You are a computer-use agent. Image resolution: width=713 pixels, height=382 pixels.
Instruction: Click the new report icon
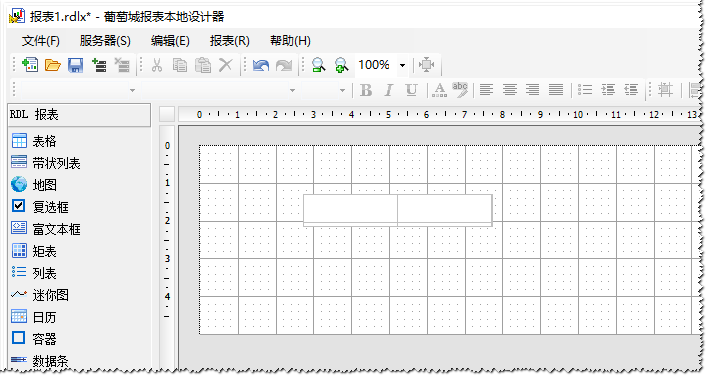point(30,65)
